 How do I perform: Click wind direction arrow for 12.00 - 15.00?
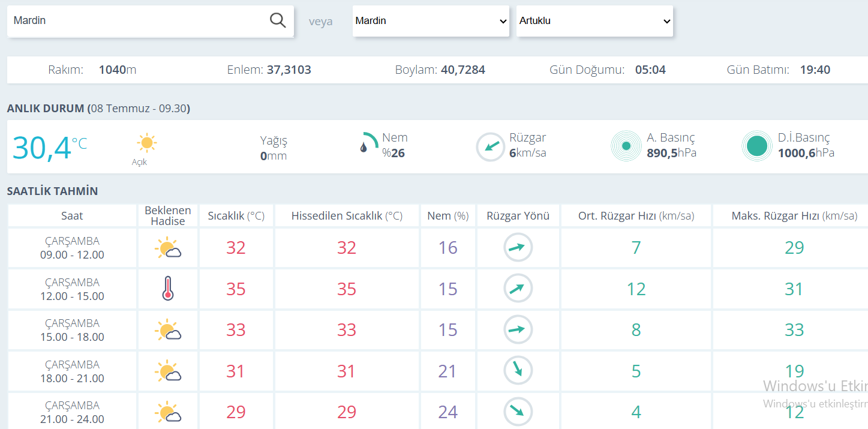[x=518, y=289]
